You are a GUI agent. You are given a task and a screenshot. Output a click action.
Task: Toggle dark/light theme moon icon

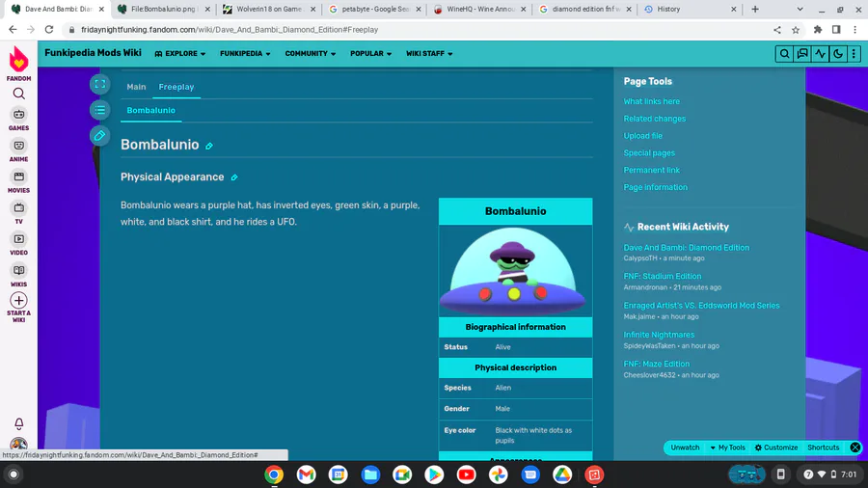tap(837, 54)
